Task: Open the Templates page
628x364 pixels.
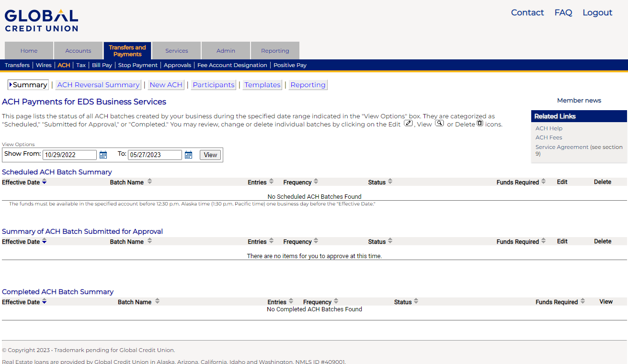Action: tap(262, 85)
